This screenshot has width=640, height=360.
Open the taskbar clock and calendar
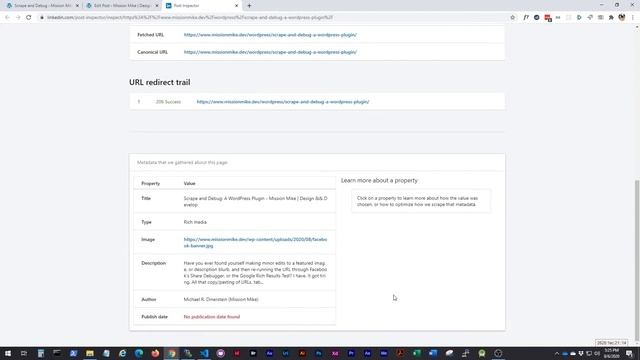click(x=611, y=353)
